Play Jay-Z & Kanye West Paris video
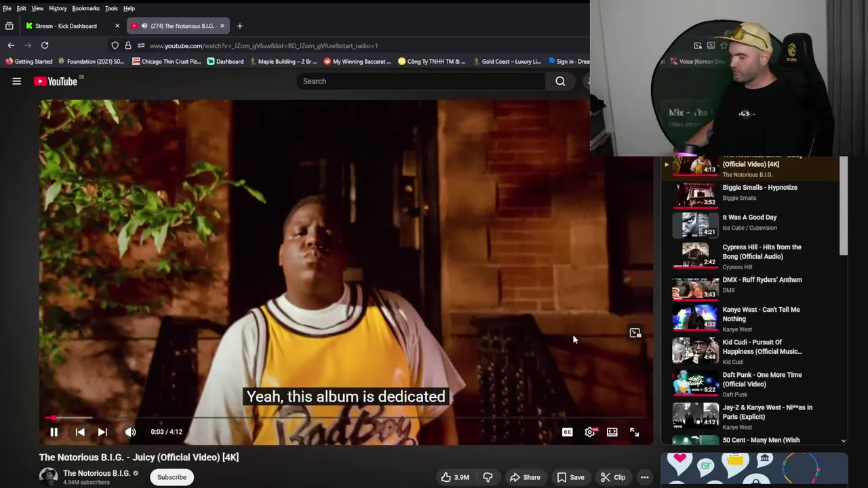The image size is (868, 488). 751,416
